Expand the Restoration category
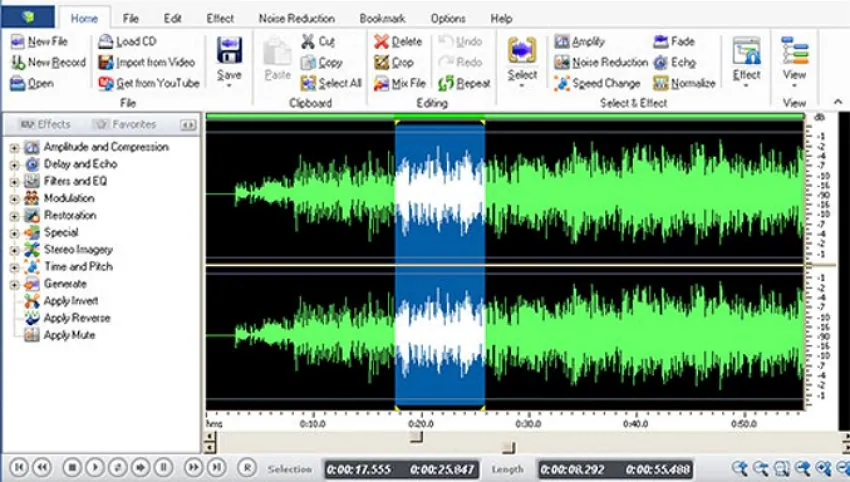The height and width of the screenshot is (482, 850). coord(14,216)
